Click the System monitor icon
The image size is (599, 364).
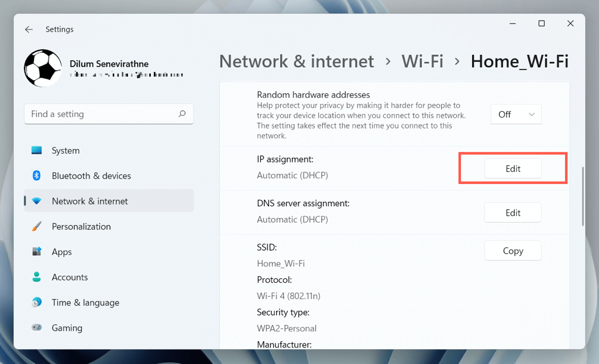(x=37, y=150)
